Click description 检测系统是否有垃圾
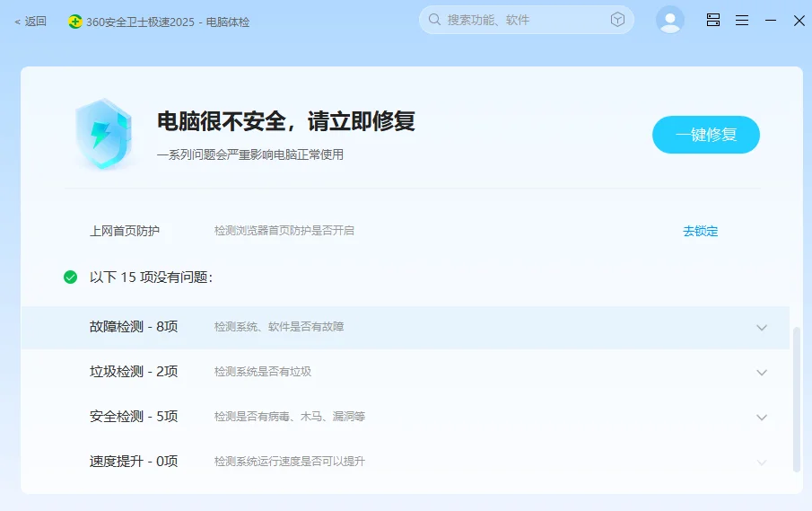812x511 pixels. point(263,372)
